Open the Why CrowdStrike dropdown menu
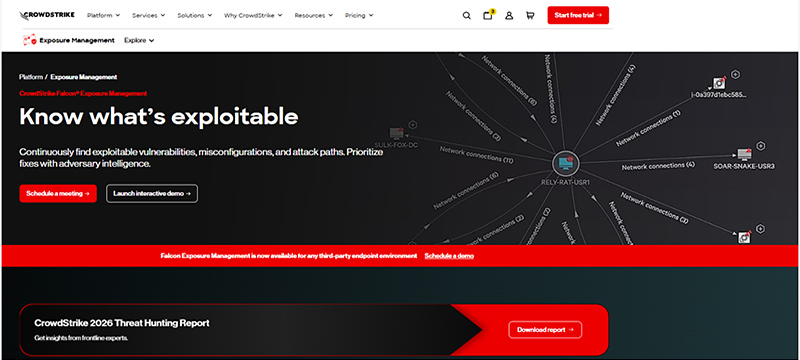Screen dimensions: 800x360 coord(253,15)
